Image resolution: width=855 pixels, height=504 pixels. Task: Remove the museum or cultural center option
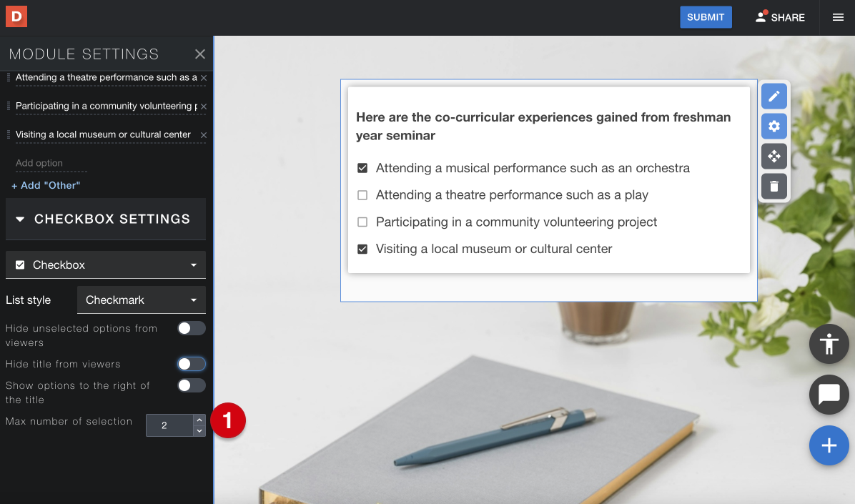[204, 134]
